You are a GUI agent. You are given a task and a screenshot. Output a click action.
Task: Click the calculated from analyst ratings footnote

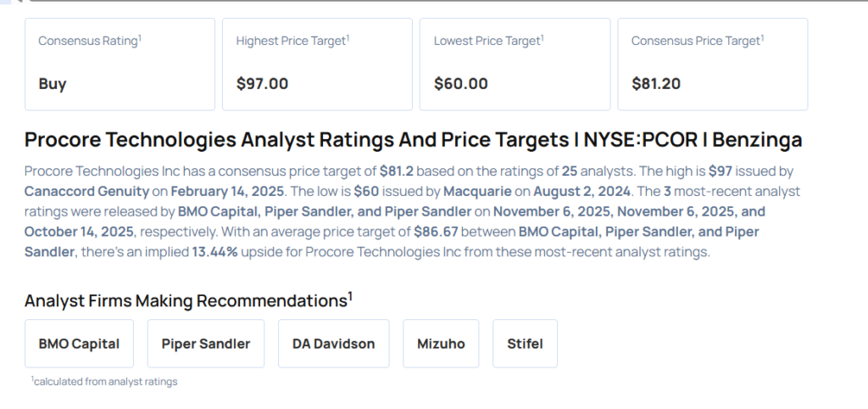click(105, 382)
